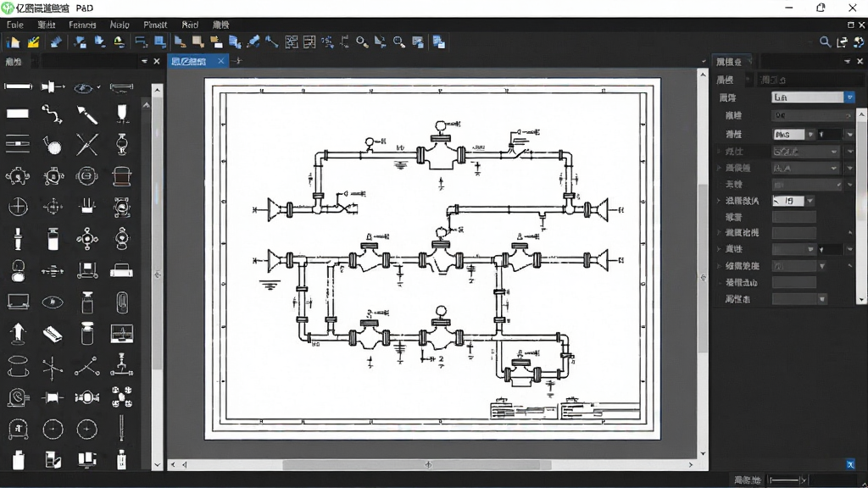Image resolution: width=868 pixels, height=488 pixels.
Task: Close the right properties panel
Action: 860,61
